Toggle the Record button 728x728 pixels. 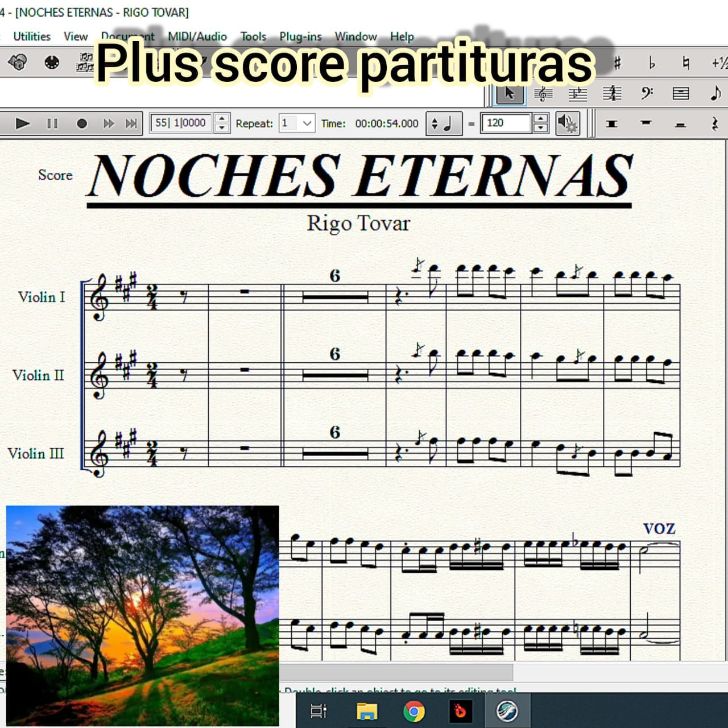point(82,123)
